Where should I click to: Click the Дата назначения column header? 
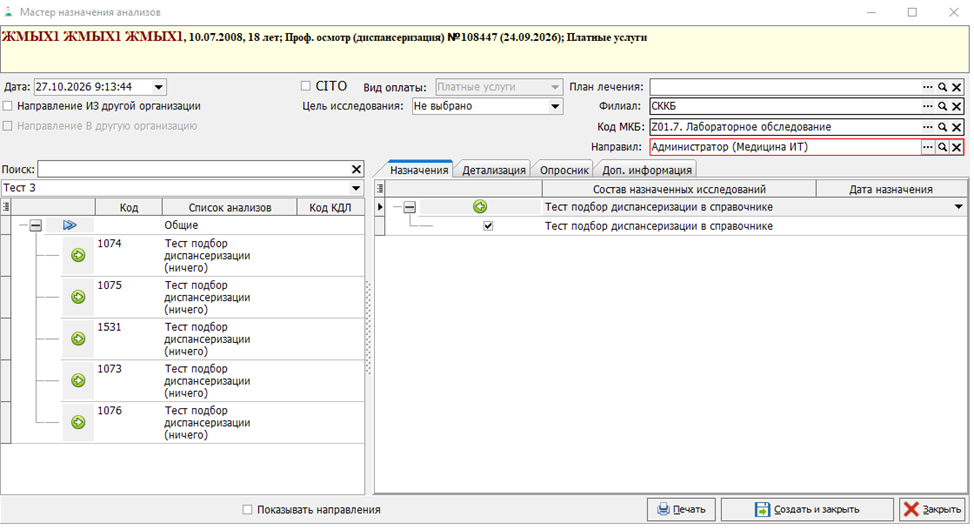click(891, 189)
